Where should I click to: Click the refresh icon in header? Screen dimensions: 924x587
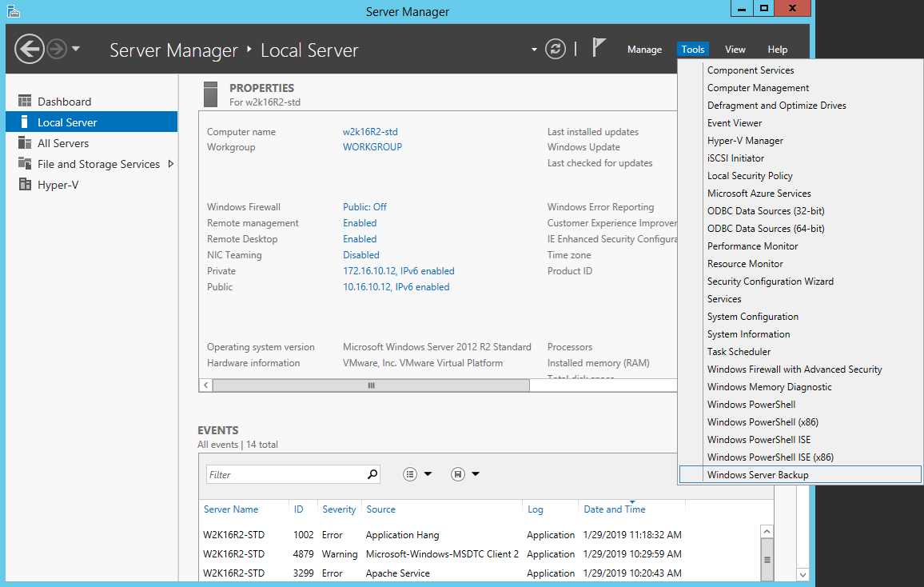coord(556,49)
